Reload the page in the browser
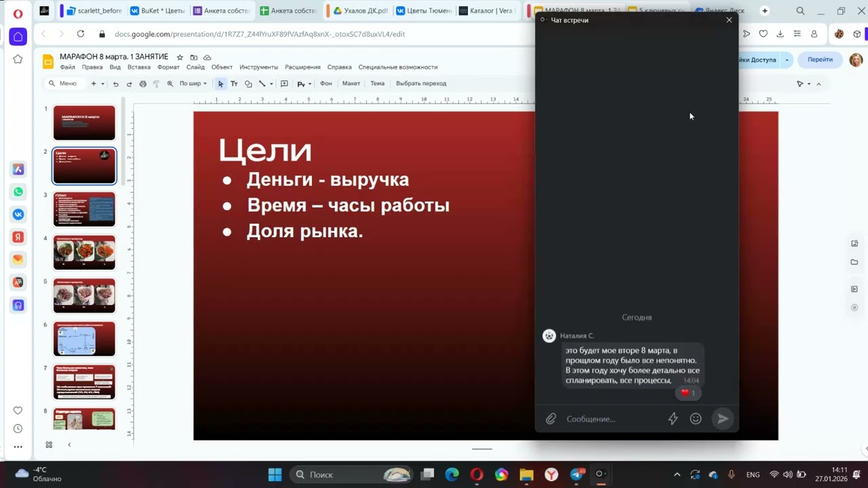This screenshot has width=868, height=488. [x=80, y=34]
